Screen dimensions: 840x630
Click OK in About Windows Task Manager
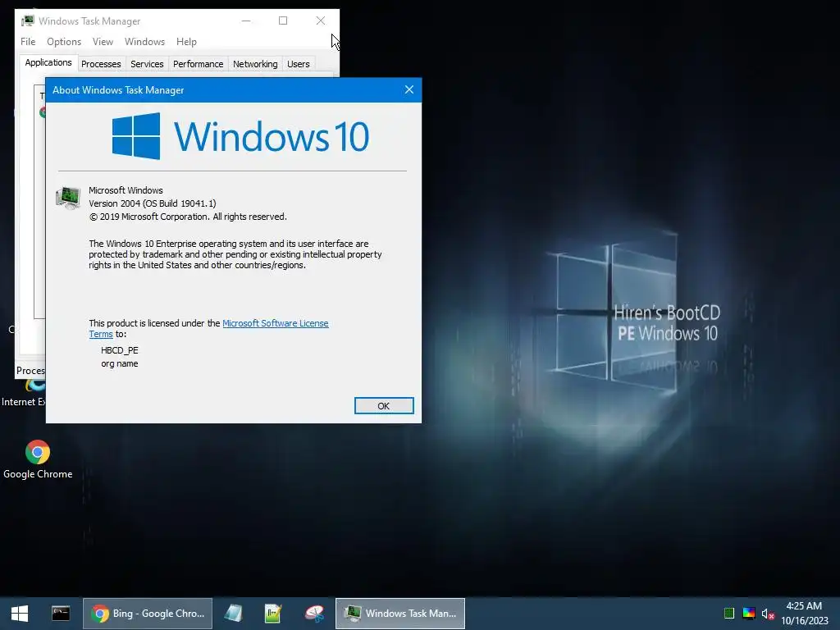(384, 405)
